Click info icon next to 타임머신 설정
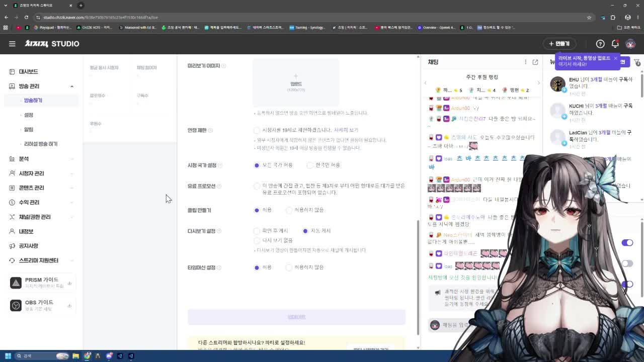The image size is (644, 362). tap(219, 267)
